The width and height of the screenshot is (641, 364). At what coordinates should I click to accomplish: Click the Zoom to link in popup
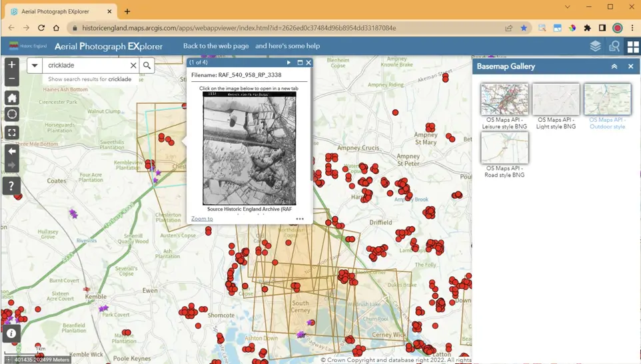pos(202,219)
